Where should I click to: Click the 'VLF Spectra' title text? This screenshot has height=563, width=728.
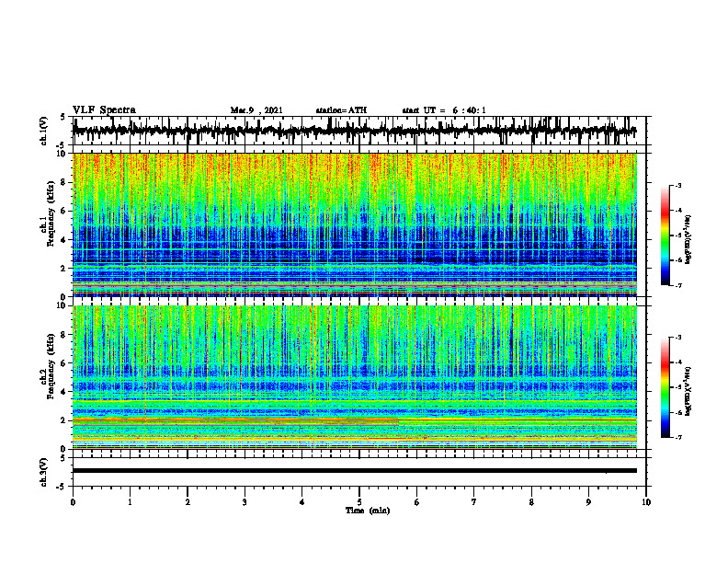tap(104, 110)
